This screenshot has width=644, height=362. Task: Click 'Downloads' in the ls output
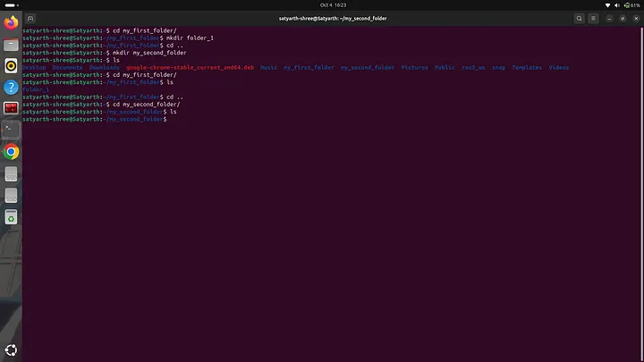point(105,67)
